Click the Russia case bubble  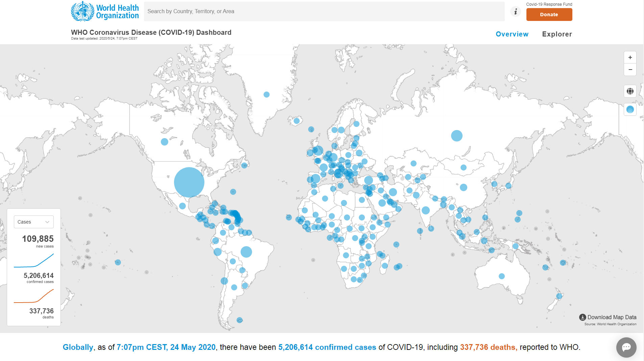tap(456, 136)
